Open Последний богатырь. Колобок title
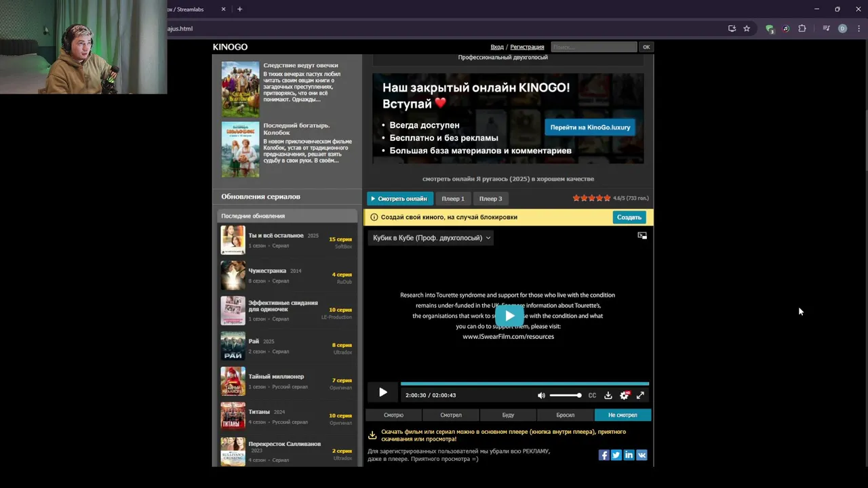Screen dimensions: 868x488 click(x=297, y=129)
